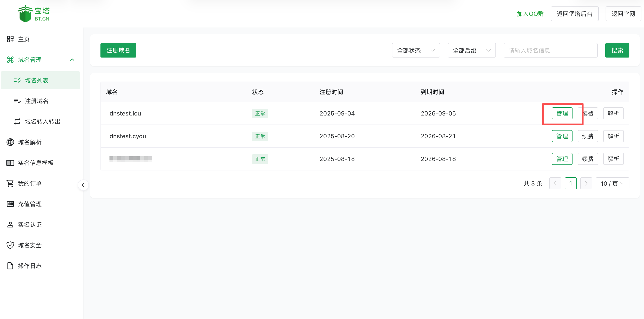Click the 域名安全 shield icon

[x=10, y=245]
